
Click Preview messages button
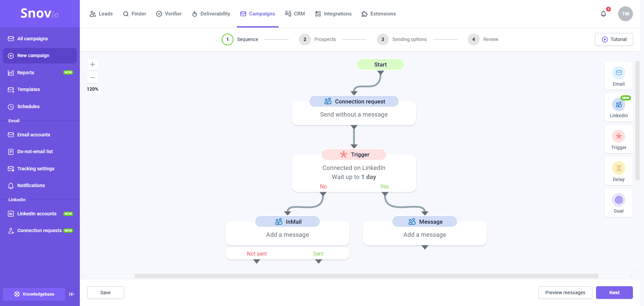[x=565, y=293]
